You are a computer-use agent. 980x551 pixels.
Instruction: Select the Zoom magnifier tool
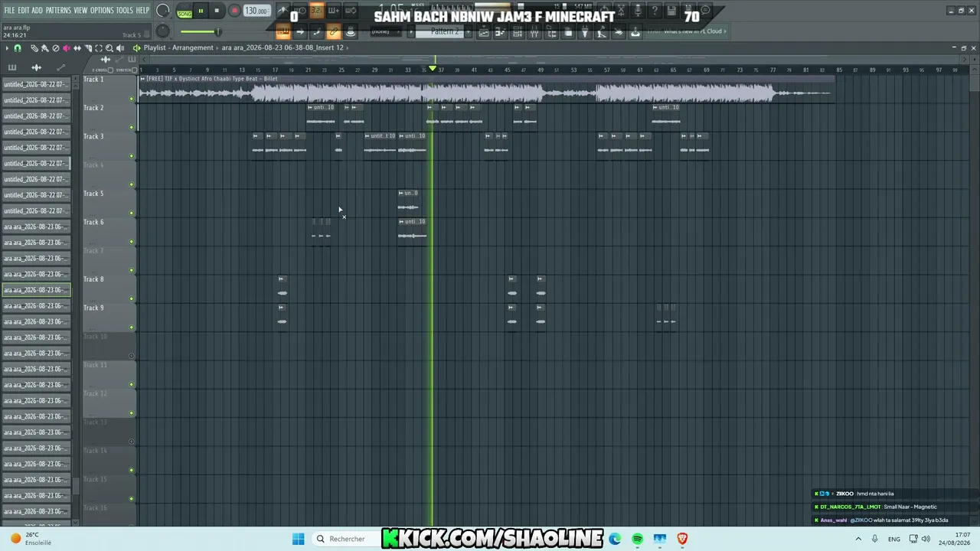click(x=109, y=48)
